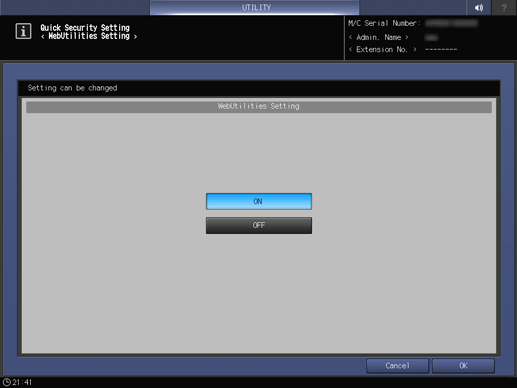The width and height of the screenshot is (517, 388).
Task: Click the 'Setting can be changed' message
Action: pyautogui.click(x=72, y=88)
